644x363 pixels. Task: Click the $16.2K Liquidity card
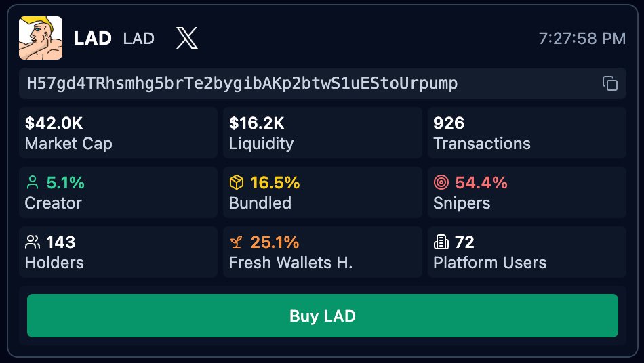coord(322,133)
